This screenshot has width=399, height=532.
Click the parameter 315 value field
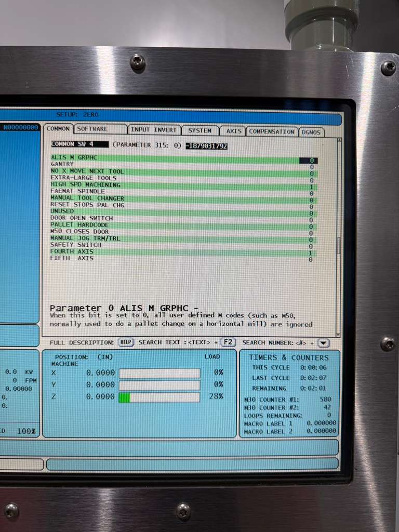point(206,146)
